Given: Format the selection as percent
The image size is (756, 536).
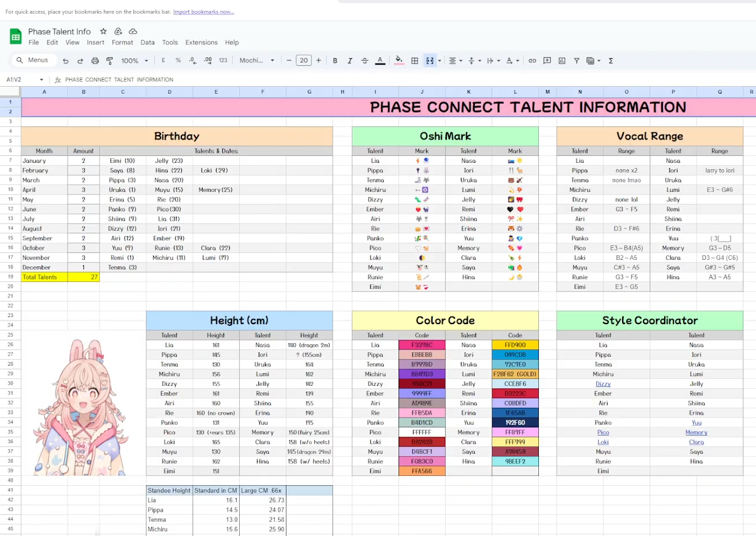Looking at the screenshot, I should [x=178, y=61].
